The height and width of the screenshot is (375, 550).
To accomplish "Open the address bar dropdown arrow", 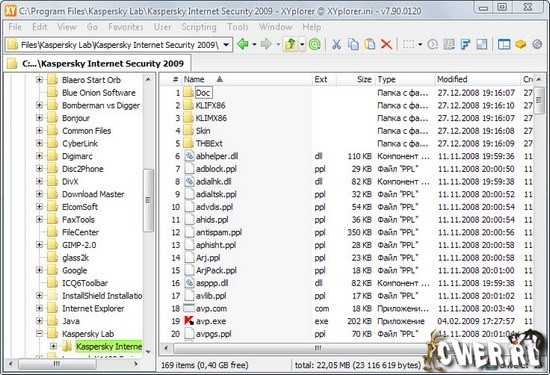I will coord(226,45).
